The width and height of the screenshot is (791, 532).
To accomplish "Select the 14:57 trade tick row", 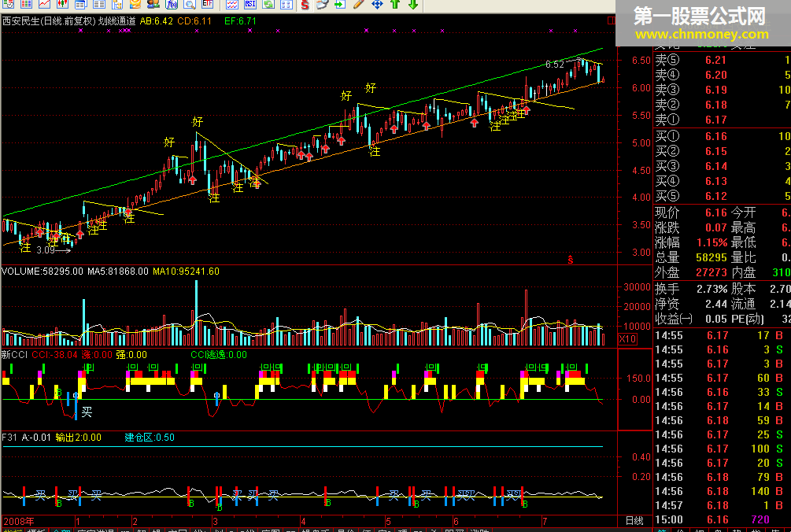I will [x=723, y=505].
